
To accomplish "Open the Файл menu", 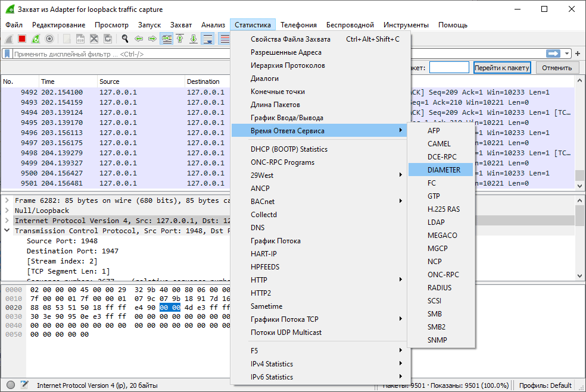I will (x=14, y=25).
